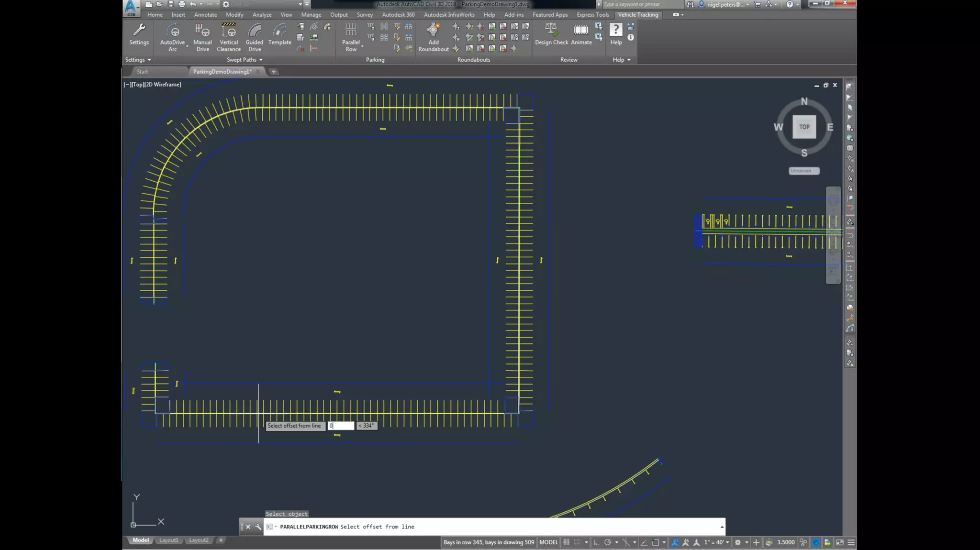Switch to the Layout1 tab
The image size is (980, 550).
168,540
